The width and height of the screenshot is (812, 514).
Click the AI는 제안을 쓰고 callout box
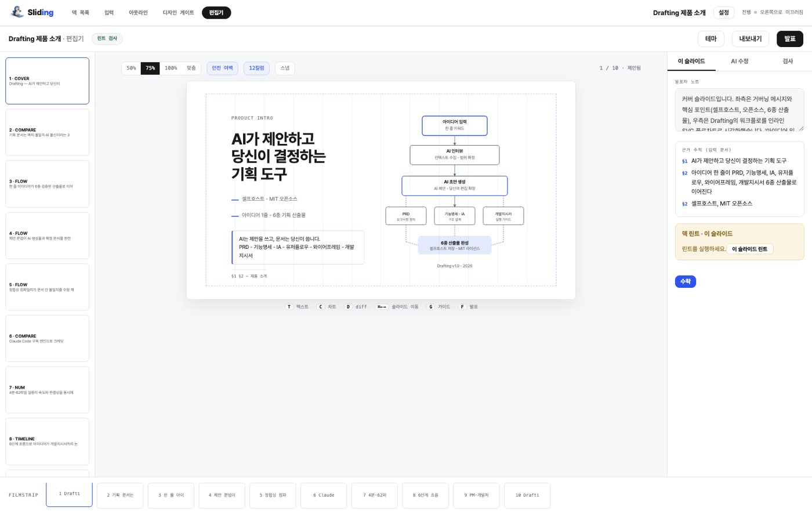[x=298, y=247]
